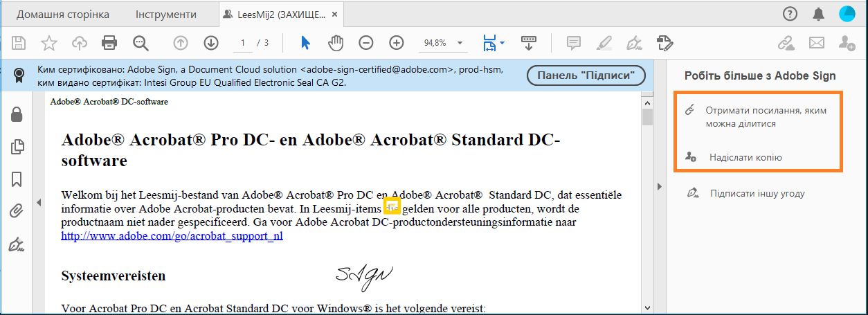The image size is (868, 315).
Task: Open the blue account profile avatar
Action: [847, 14]
